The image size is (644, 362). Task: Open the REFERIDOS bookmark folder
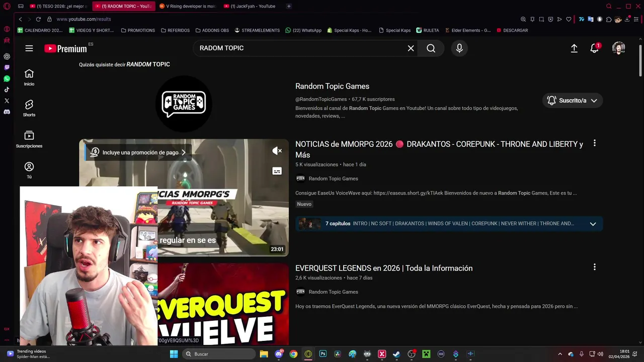click(175, 30)
